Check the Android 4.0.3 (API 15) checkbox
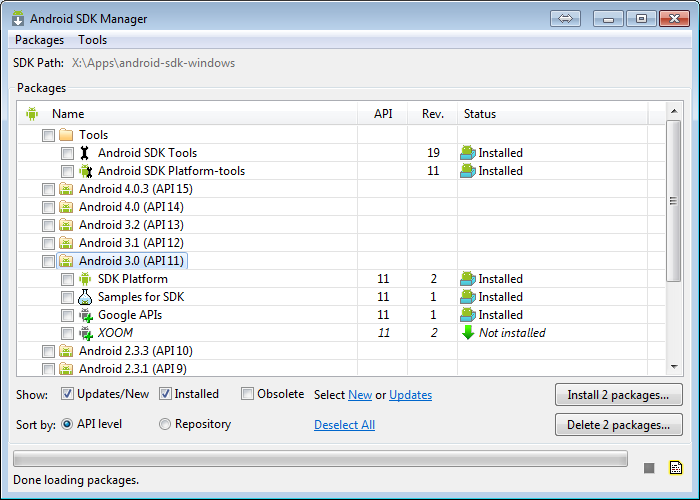Viewport: 700px width, 500px height. click(48, 189)
